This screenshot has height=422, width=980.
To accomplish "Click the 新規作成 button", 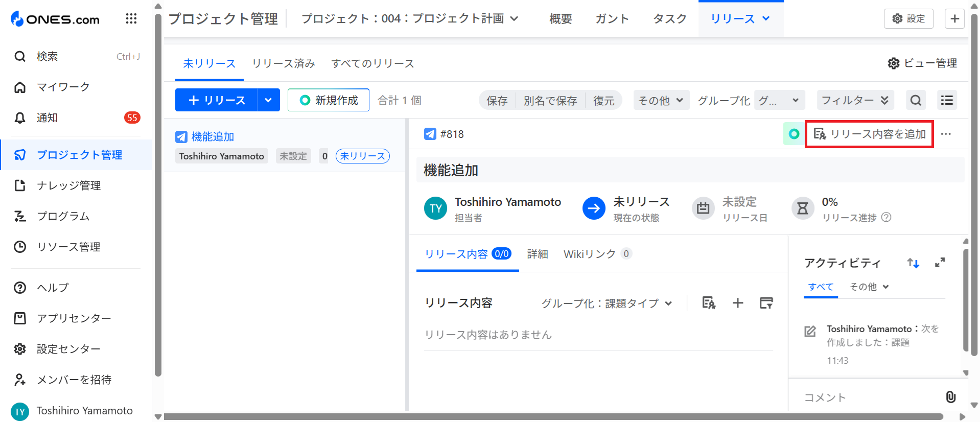I will click(x=329, y=100).
